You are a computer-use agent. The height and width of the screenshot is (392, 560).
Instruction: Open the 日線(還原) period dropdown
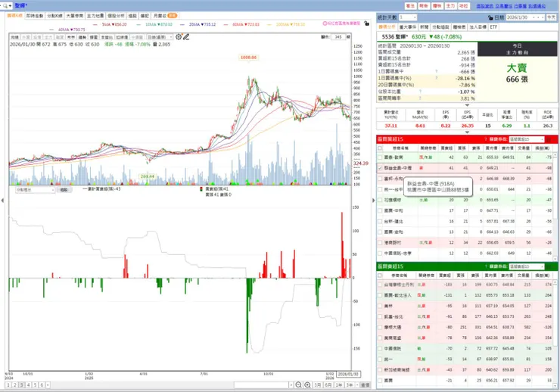tap(159, 37)
